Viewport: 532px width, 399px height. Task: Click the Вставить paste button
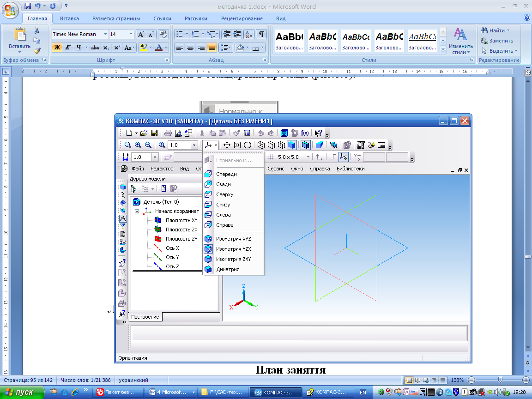(x=20, y=40)
